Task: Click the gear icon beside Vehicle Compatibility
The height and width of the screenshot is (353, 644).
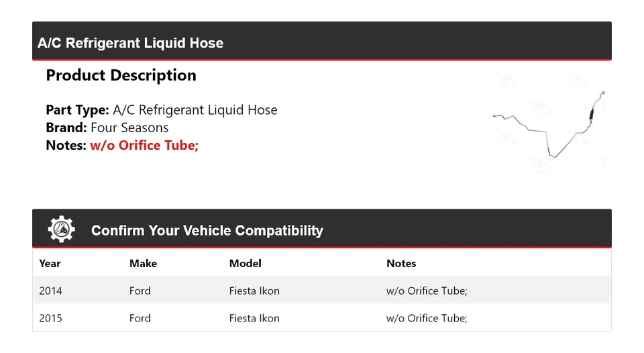Action: pos(61,230)
